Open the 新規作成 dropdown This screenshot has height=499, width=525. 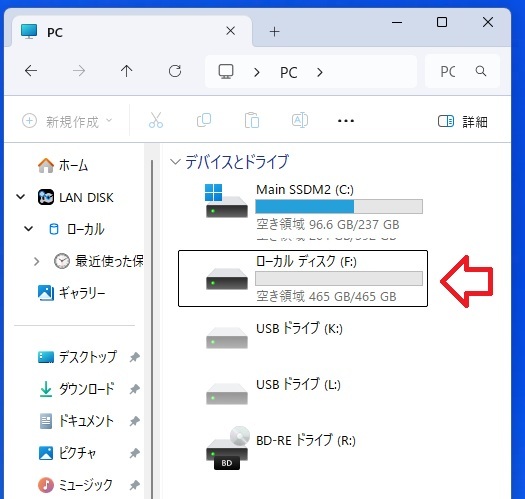[x=67, y=121]
